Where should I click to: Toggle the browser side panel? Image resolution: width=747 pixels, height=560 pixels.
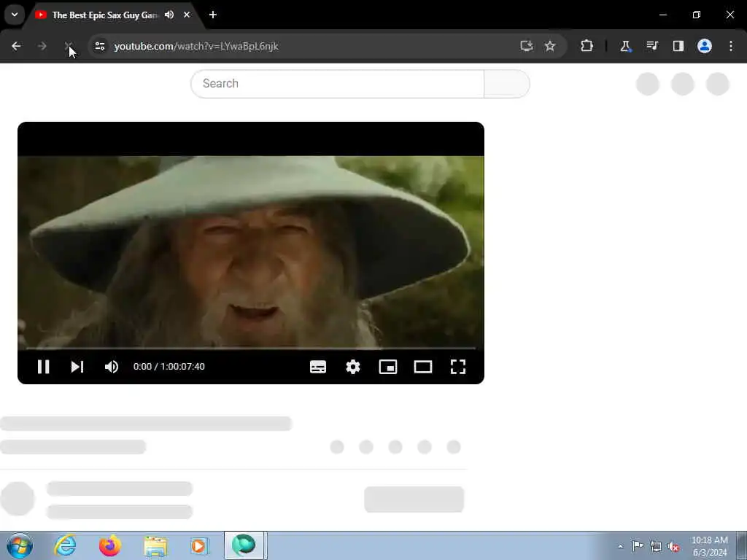678,46
